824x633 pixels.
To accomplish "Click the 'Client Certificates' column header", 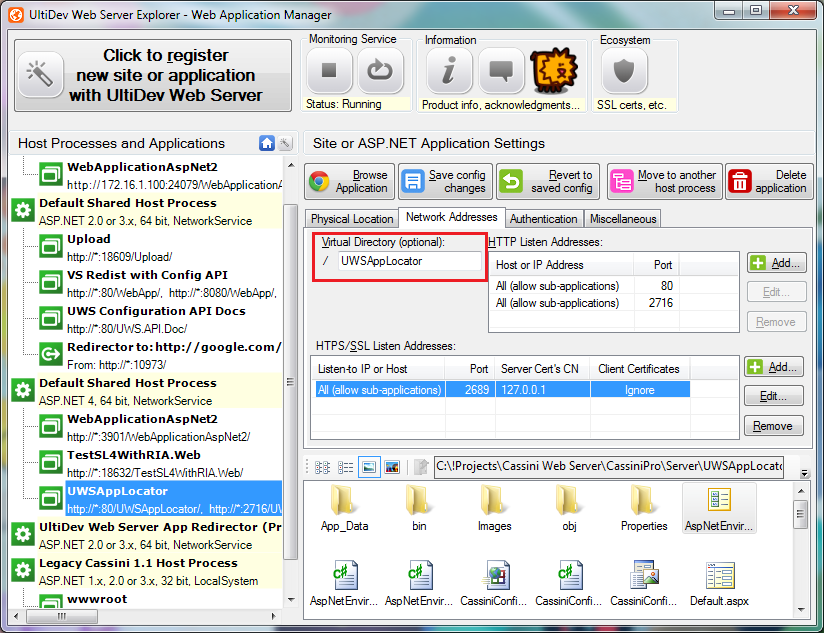I will 640,369.
